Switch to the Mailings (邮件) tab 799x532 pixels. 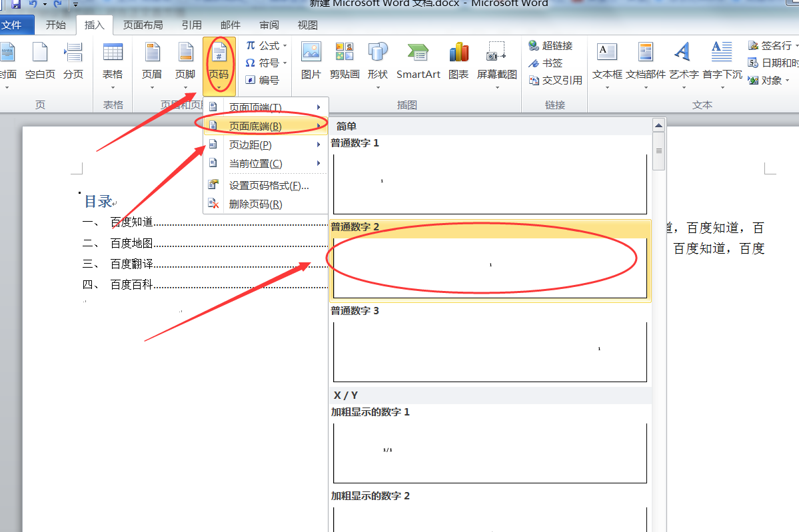(231, 25)
